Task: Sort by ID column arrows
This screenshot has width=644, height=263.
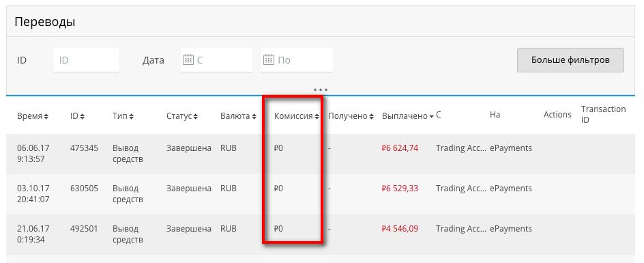Action: (x=82, y=117)
